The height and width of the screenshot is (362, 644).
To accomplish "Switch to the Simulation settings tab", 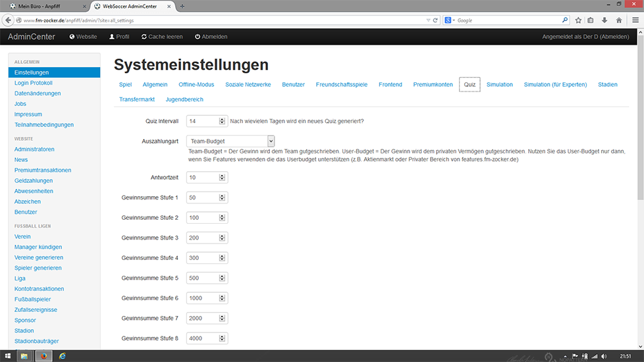I will pyautogui.click(x=499, y=85).
